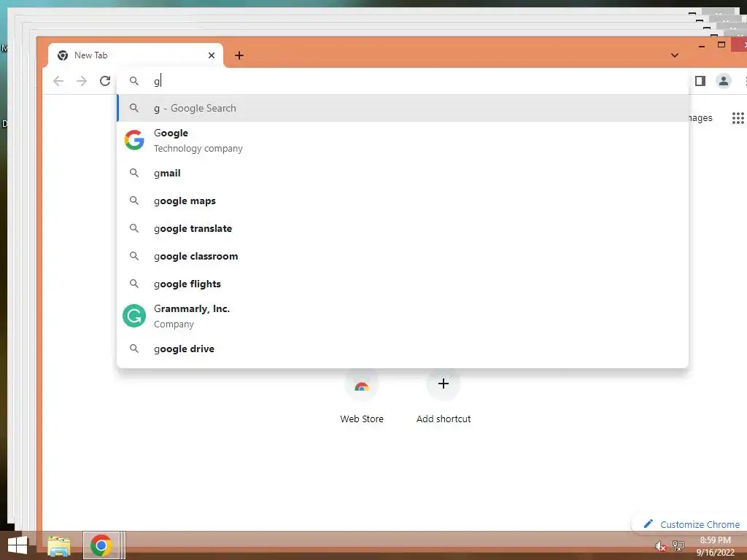Pick the google flights suggestion
This screenshot has width=747, height=560.
click(x=403, y=284)
